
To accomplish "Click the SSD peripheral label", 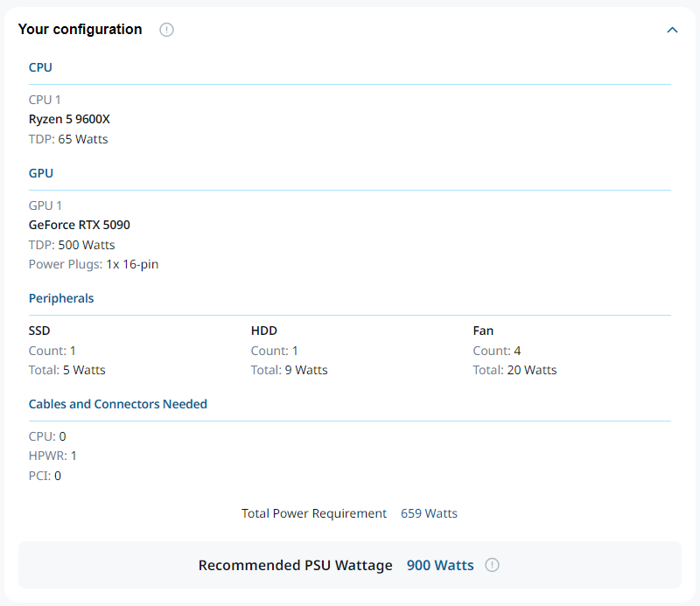I will [39, 331].
